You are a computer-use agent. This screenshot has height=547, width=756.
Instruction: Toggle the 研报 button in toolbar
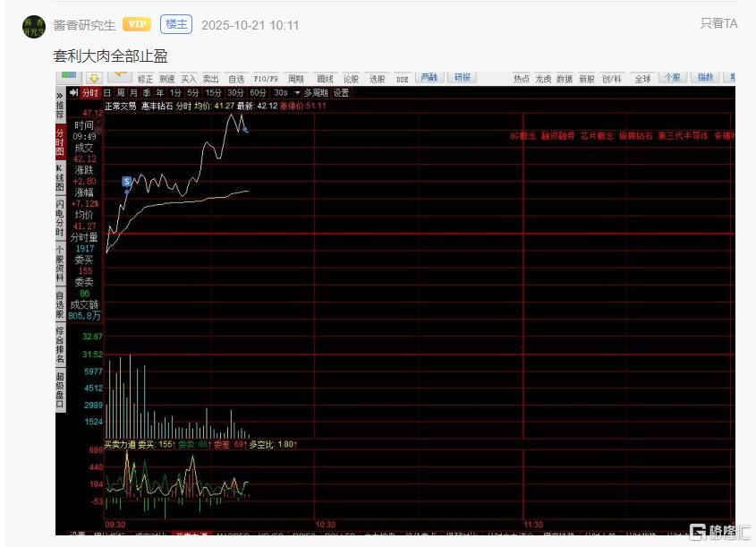461,78
